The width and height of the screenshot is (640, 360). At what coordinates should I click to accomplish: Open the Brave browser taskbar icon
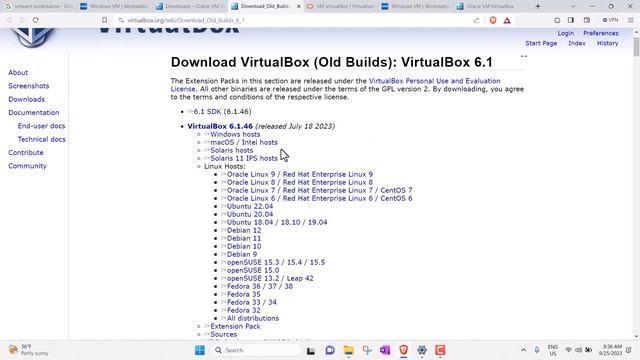click(x=404, y=350)
